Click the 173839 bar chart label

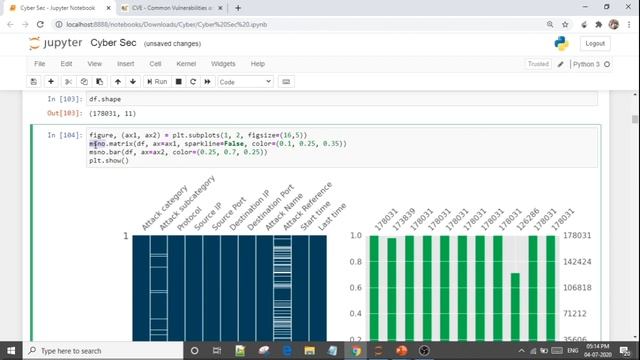coord(404,219)
